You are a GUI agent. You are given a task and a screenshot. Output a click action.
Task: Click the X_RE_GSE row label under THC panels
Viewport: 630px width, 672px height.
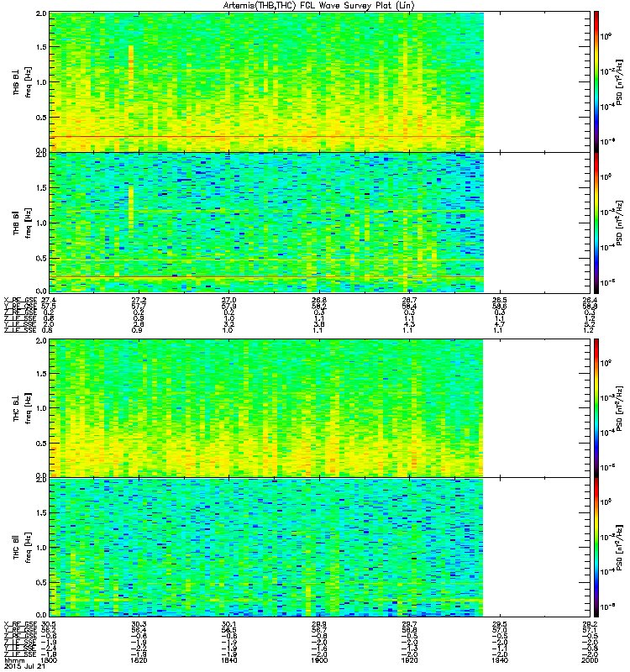click(20, 624)
